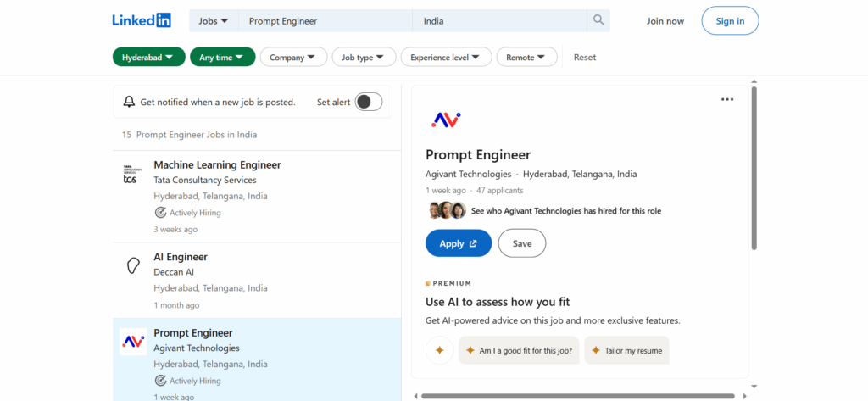
Task: Click the Tata Consultancy Services logo
Action: click(130, 175)
